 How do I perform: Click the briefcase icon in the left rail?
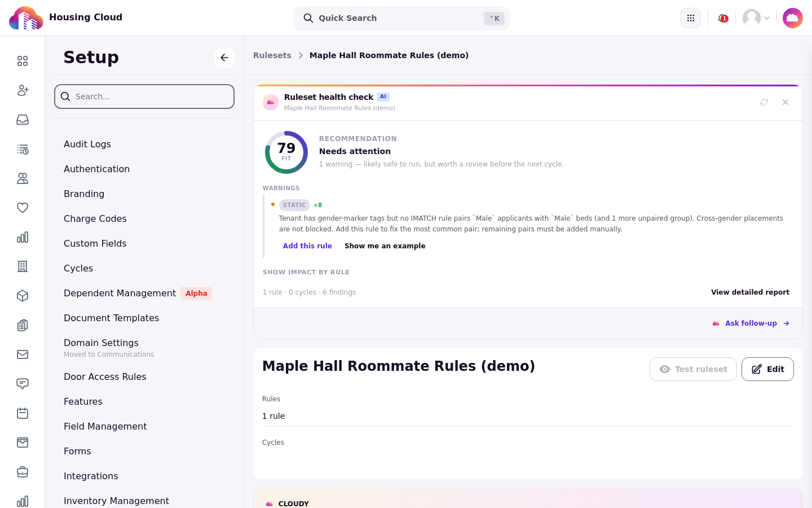23,472
